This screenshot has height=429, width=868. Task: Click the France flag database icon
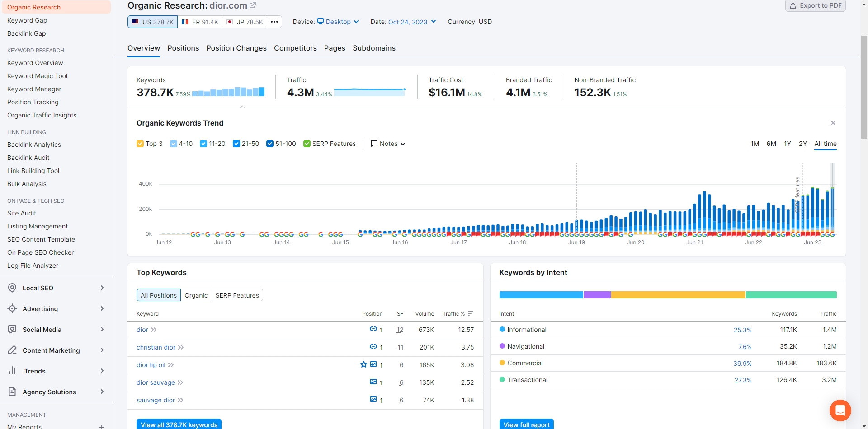click(x=185, y=22)
